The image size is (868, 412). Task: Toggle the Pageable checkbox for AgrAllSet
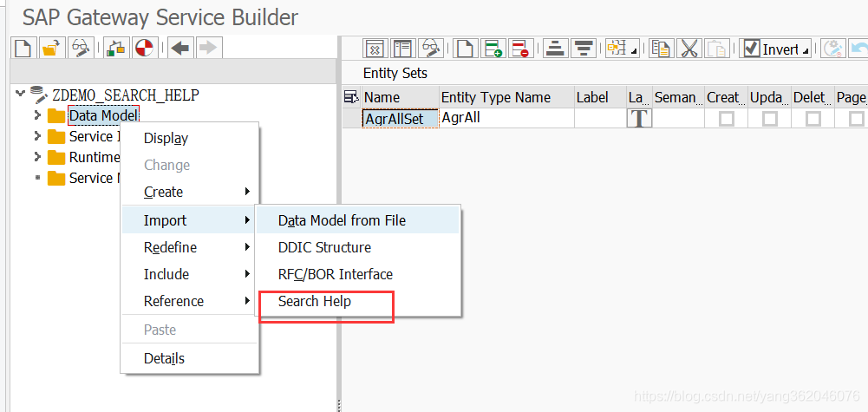pyautogui.click(x=857, y=119)
